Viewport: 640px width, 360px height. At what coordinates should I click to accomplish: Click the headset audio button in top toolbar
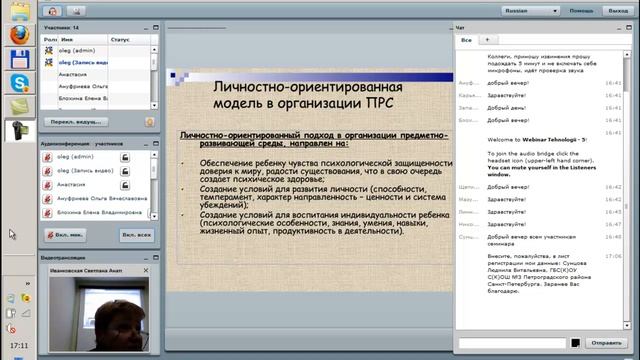click(x=52, y=11)
